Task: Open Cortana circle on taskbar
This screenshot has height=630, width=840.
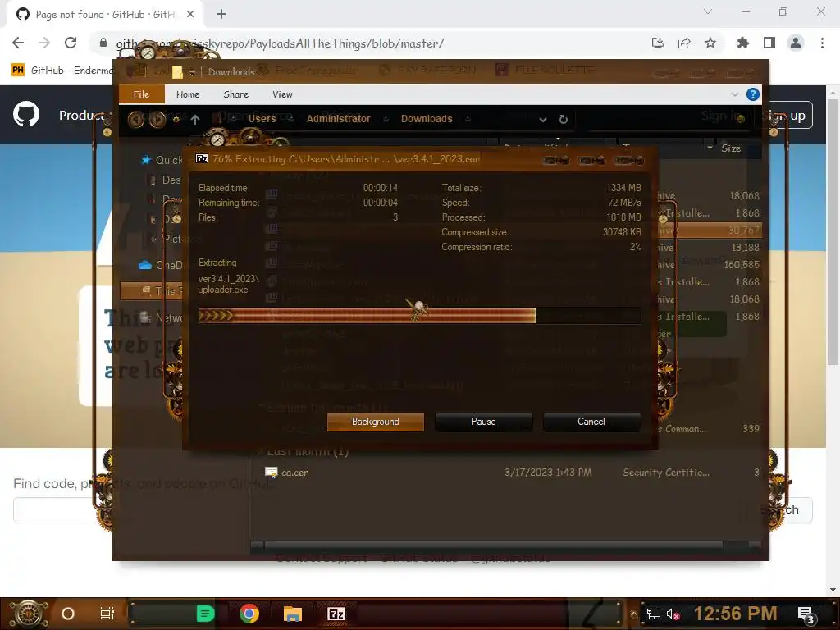Action: [67, 614]
